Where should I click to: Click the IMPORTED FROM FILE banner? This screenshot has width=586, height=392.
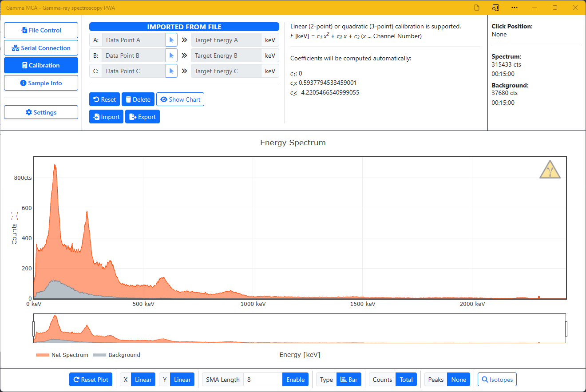pos(184,27)
